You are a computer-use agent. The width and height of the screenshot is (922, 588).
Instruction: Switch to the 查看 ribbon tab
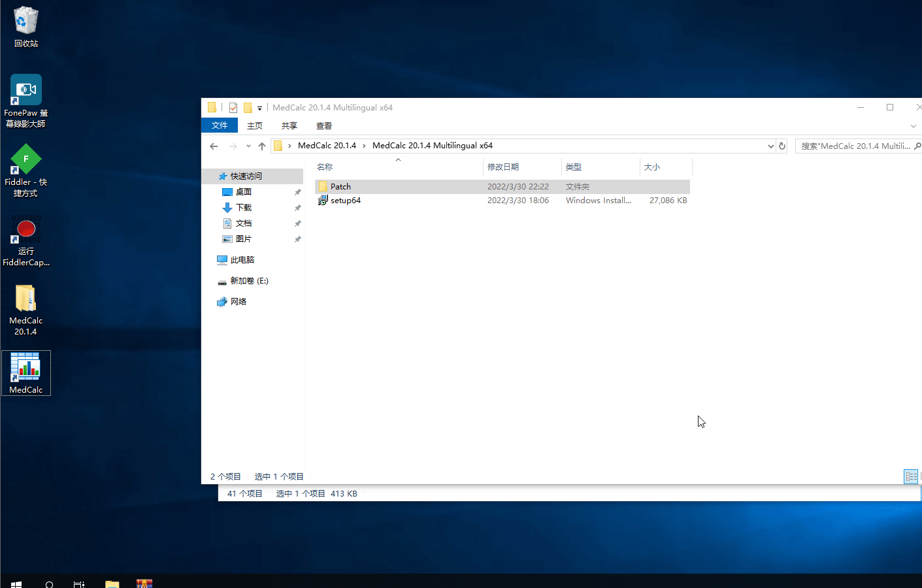tap(324, 125)
